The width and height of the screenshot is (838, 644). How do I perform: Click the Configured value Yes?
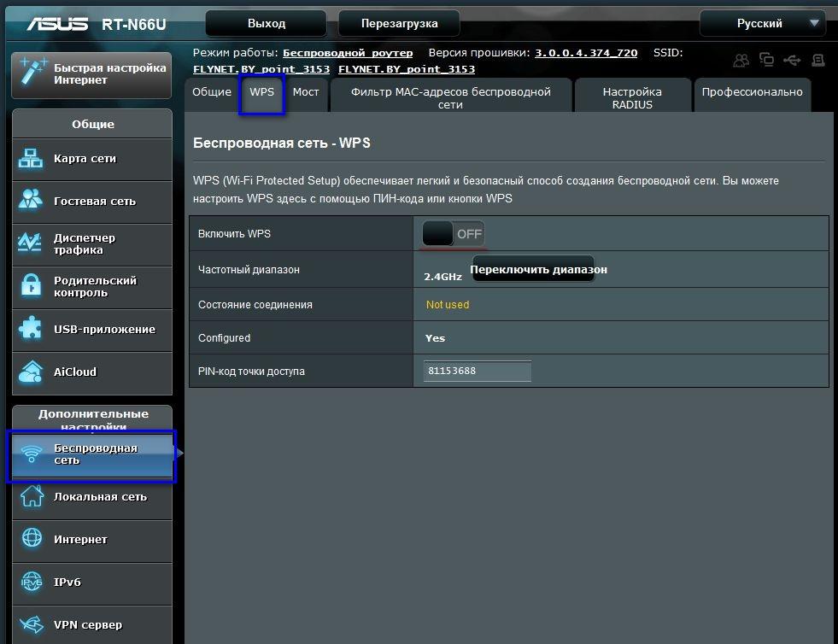435,337
